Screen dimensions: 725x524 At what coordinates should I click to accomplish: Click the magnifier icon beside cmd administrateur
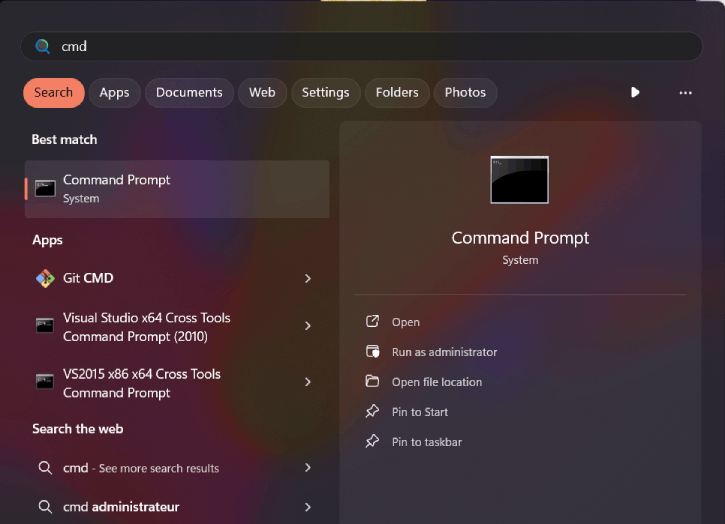(45, 507)
